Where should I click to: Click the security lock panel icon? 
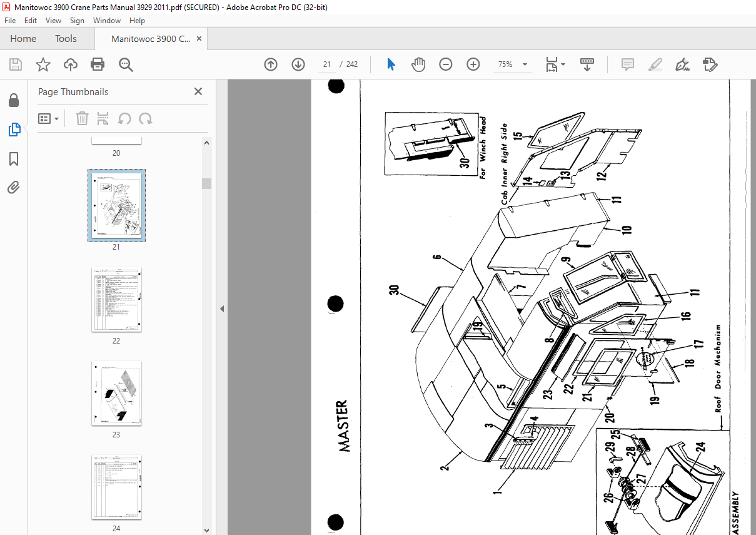coord(14,100)
